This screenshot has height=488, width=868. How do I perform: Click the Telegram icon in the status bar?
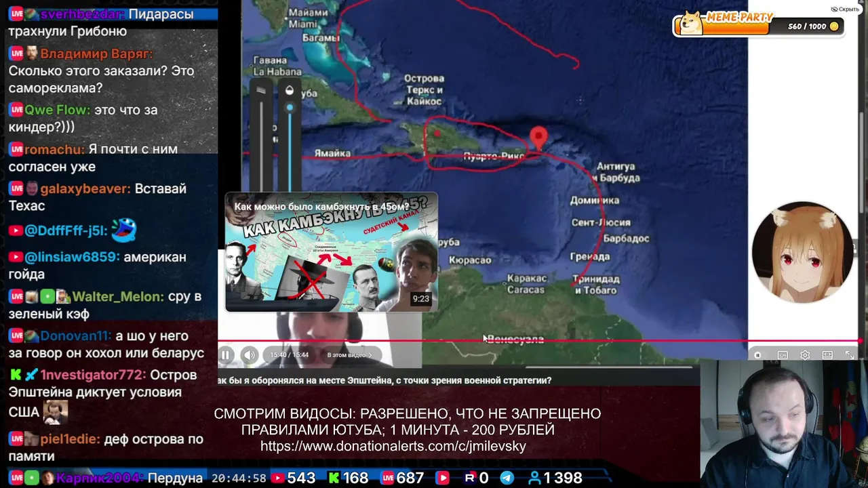pyautogui.click(x=507, y=478)
